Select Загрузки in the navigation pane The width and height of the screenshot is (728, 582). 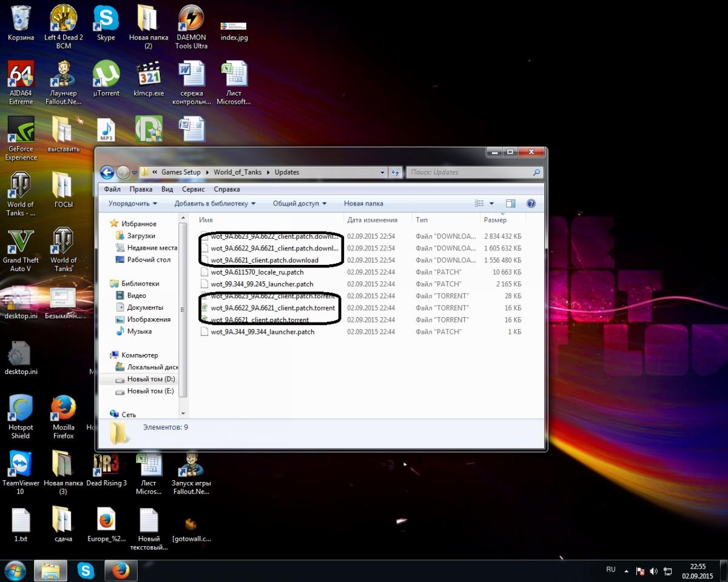coord(141,236)
